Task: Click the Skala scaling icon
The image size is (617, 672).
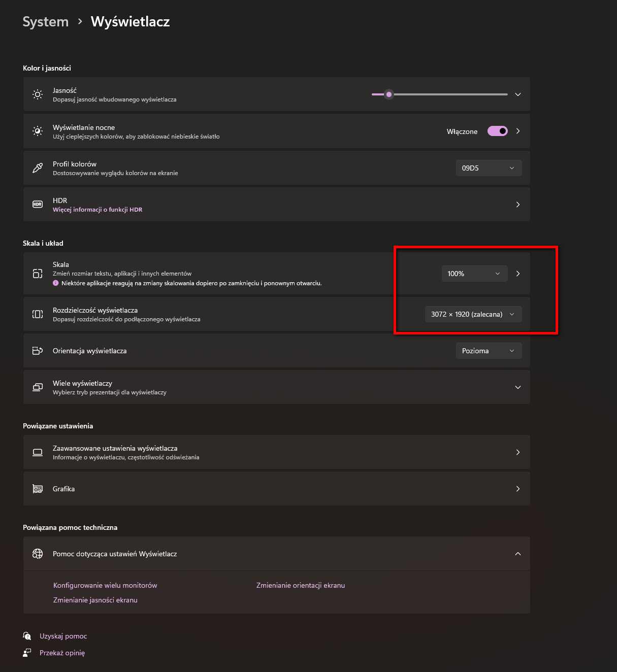Action: point(38,274)
